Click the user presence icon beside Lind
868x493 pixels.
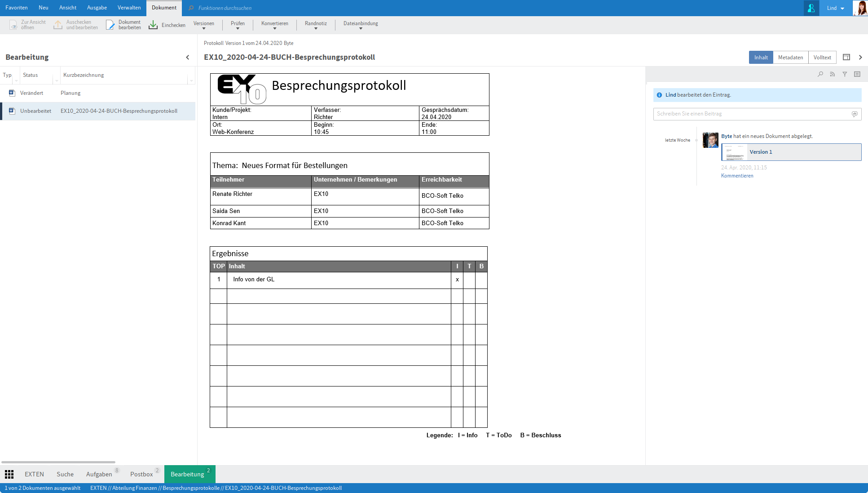tap(811, 8)
